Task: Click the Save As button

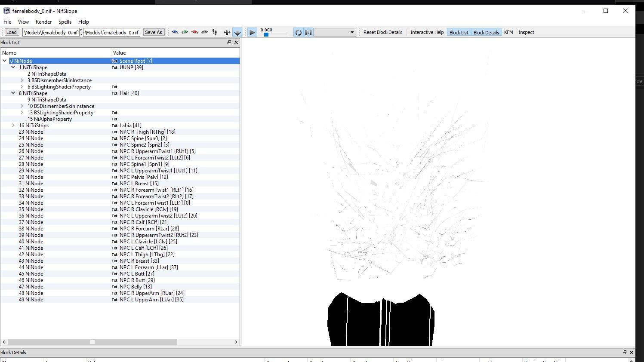Action: (x=154, y=32)
